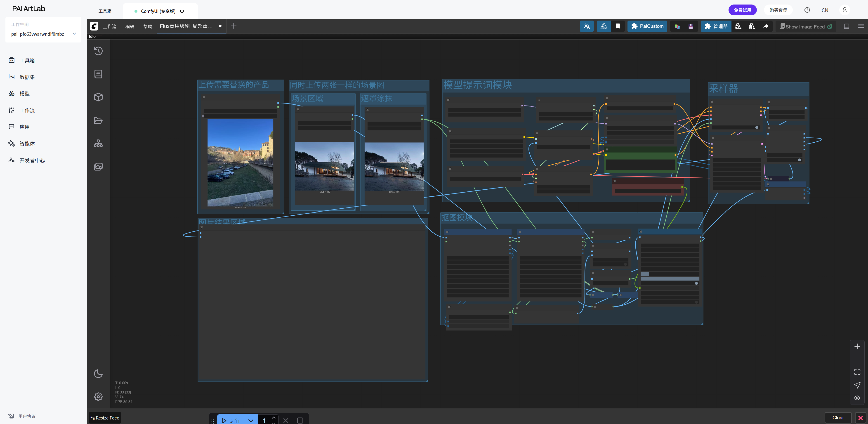Click the purple floppy disk save icon
Viewport: 868px width, 424px height.
tap(691, 26)
